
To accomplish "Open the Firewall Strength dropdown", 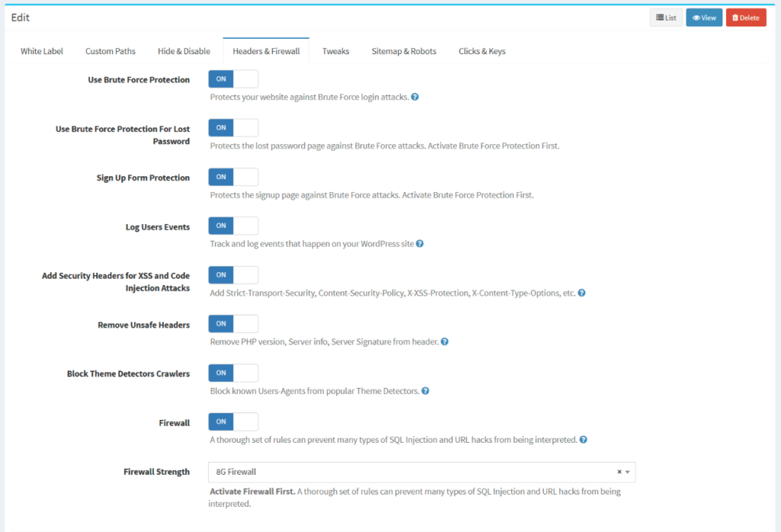I will pyautogui.click(x=422, y=473).
